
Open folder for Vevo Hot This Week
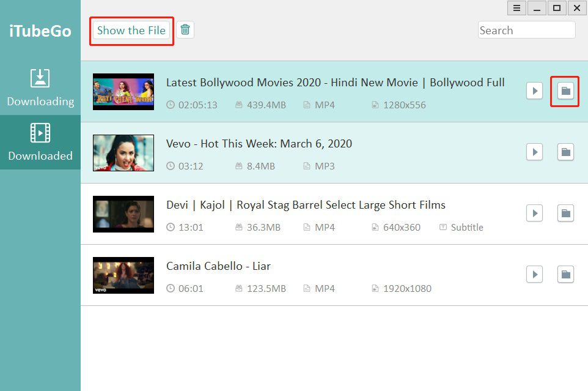point(565,152)
